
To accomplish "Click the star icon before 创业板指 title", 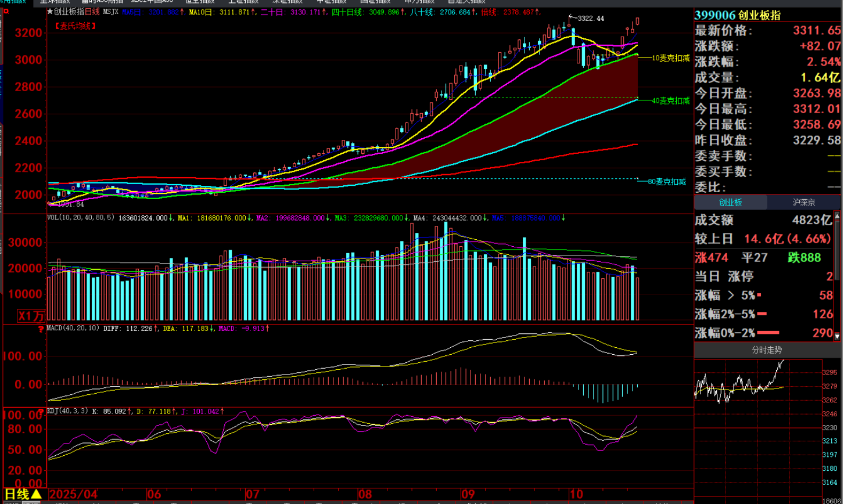I will pyautogui.click(x=50, y=12).
